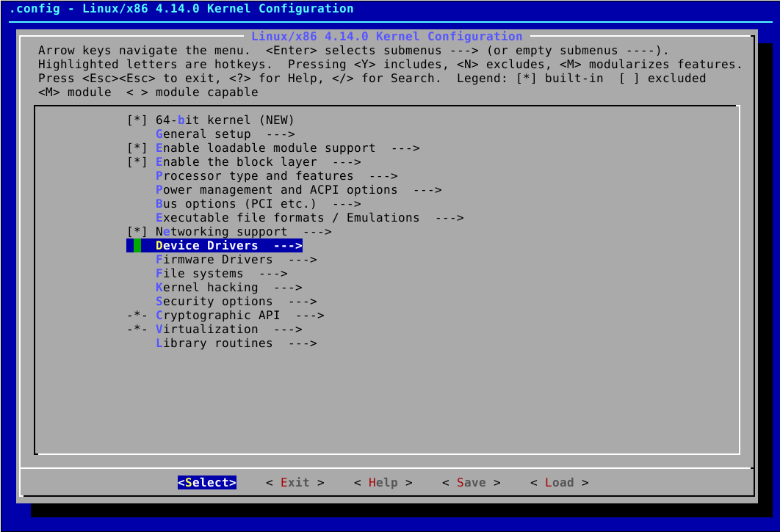This screenshot has height=532, width=780.
Task: Click the Help button
Action: (x=383, y=482)
